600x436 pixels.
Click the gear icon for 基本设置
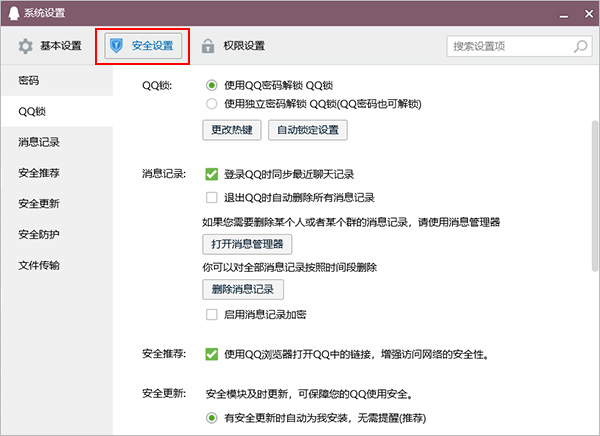(x=26, y=46)
